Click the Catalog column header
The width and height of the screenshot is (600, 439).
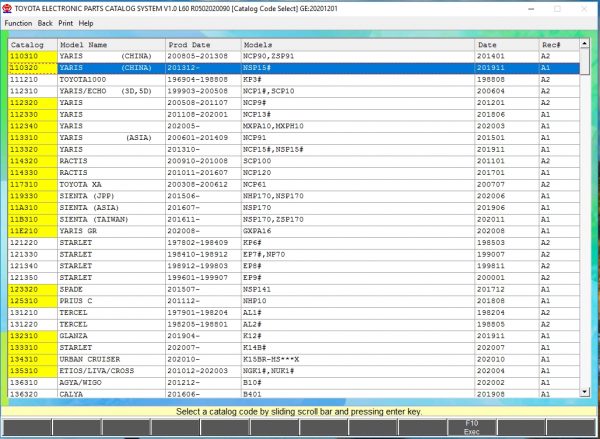point(33,45)
